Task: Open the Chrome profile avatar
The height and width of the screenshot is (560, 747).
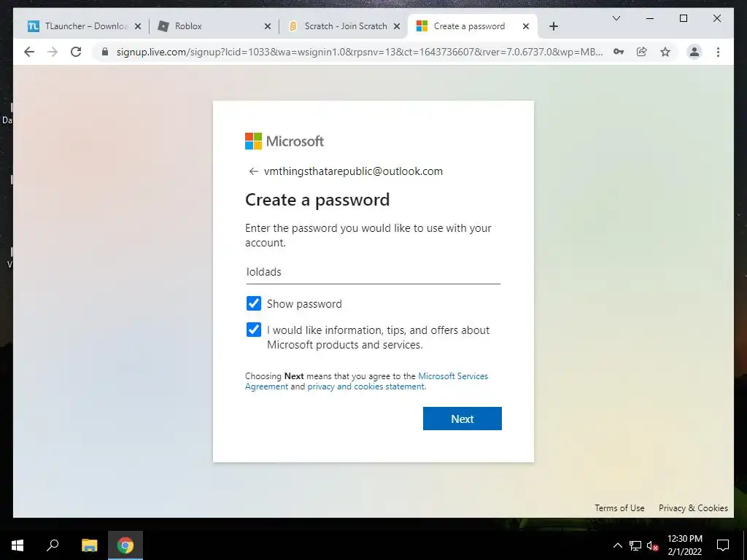Action: click(694, 52)
